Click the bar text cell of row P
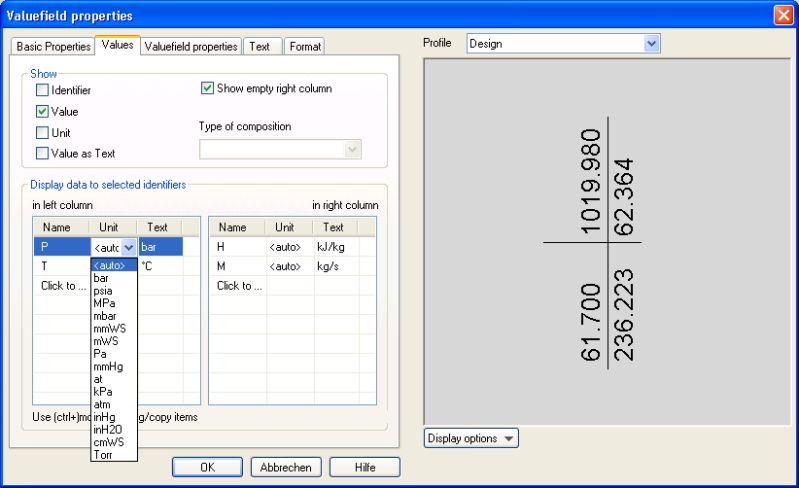 tap(161, 247)
